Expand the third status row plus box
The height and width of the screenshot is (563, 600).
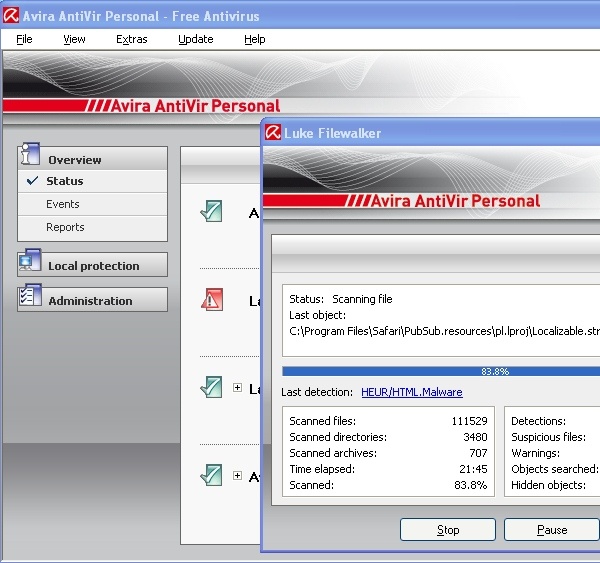click(x=237, y=388)
